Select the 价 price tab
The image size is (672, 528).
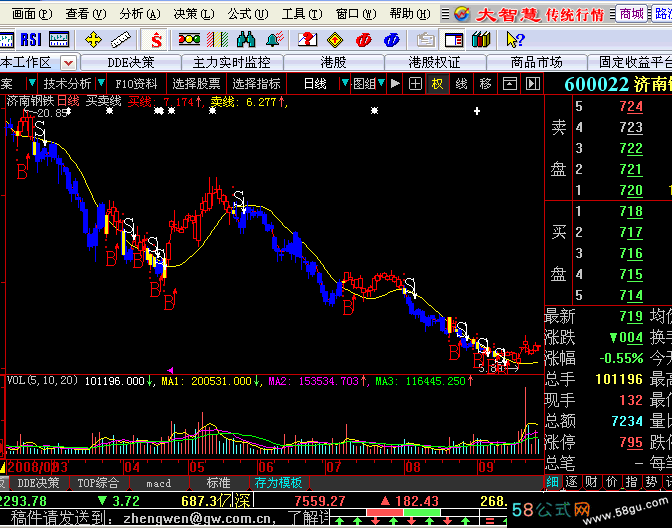click(x=612, y=482)
